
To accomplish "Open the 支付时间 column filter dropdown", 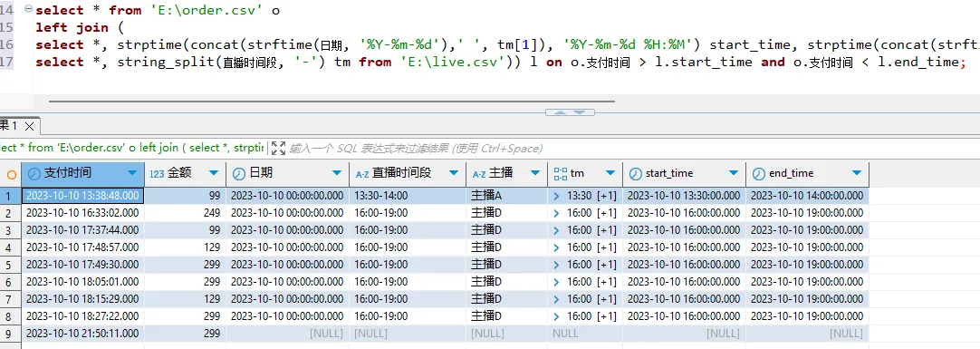I will (132, 173).
